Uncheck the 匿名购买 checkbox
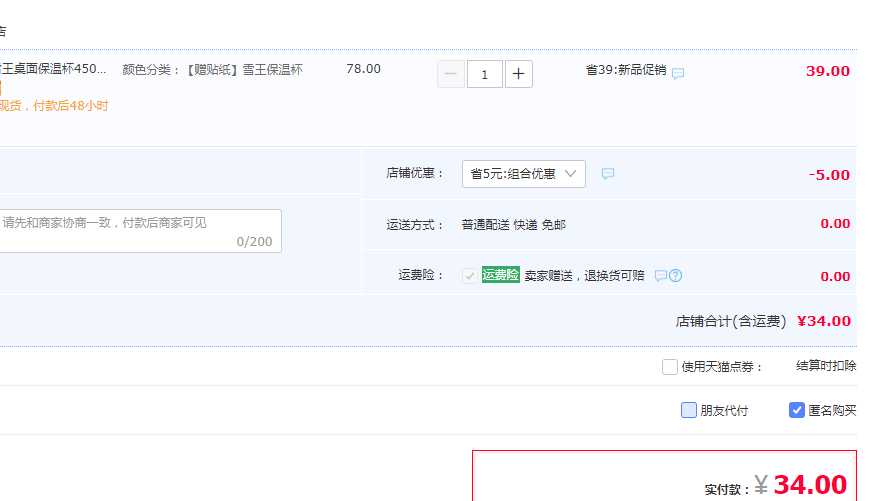Screen dimensions: 869x501 (796, 410)
